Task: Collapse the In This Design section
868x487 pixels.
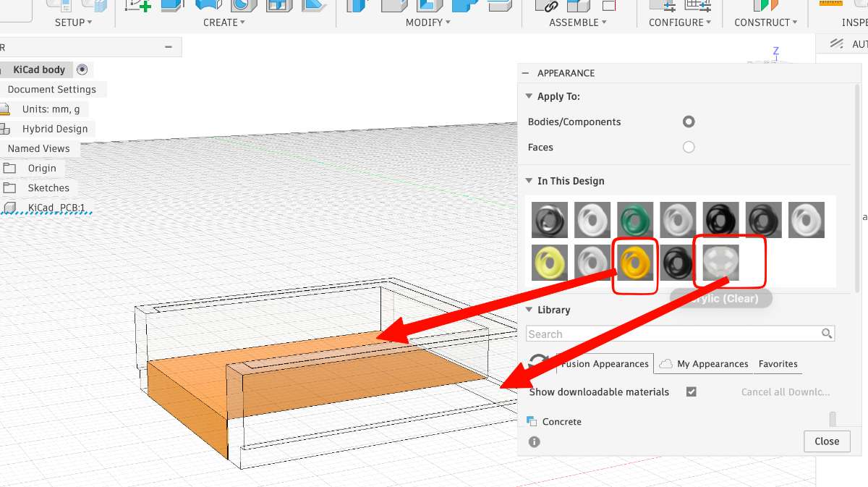Action: click(x=529, y=181)
